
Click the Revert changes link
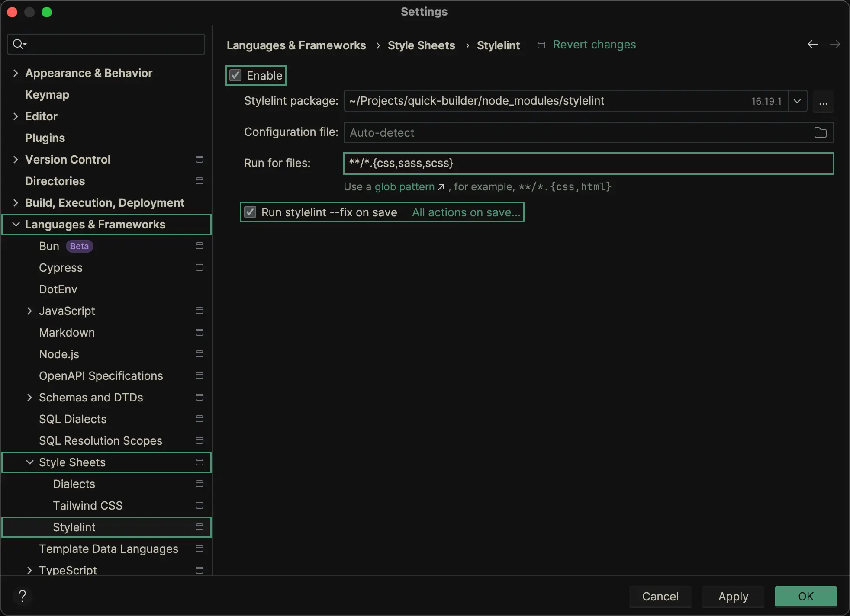pos(594,45)
